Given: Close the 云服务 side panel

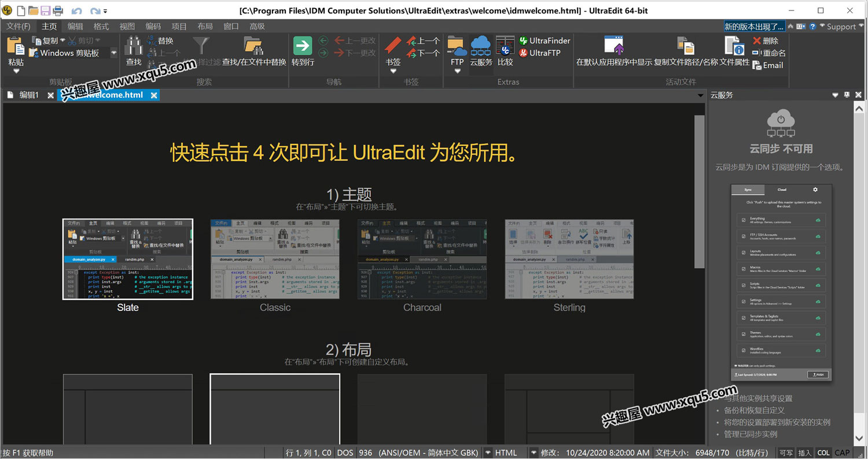Looking at the screenshot, I should (859, 95).
